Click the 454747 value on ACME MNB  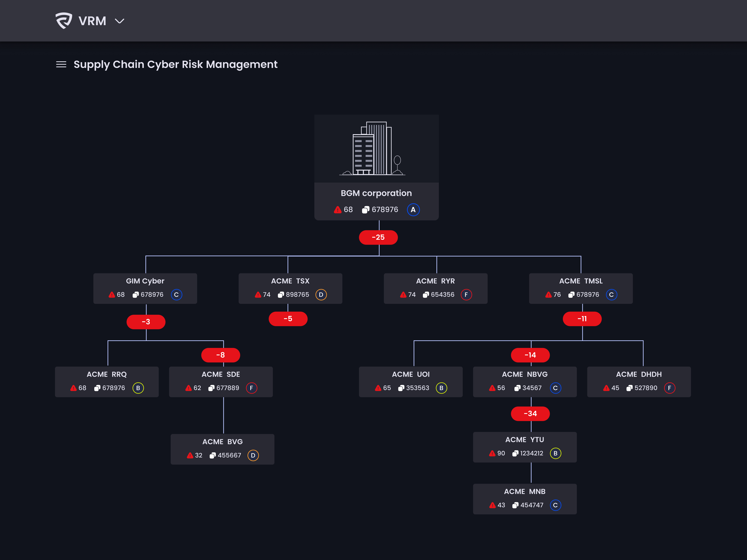(x=532, y=505)
